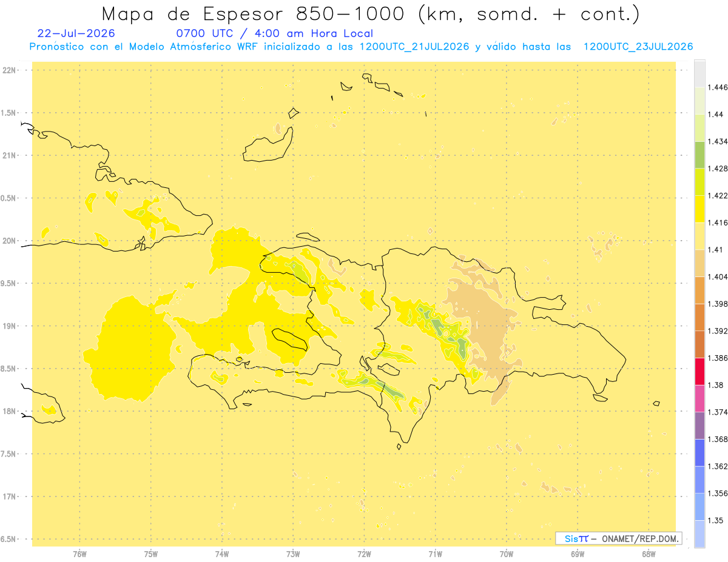
Task: Click the blue legend swatch between 1.362 and 1.368
Action: pyautogui.click(x=699, y=453)
